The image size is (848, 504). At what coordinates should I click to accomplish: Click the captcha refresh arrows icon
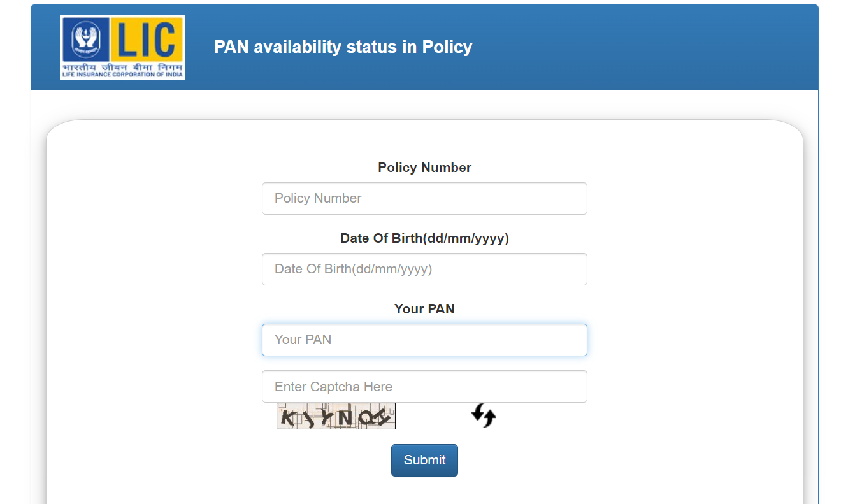pos(484,415)
